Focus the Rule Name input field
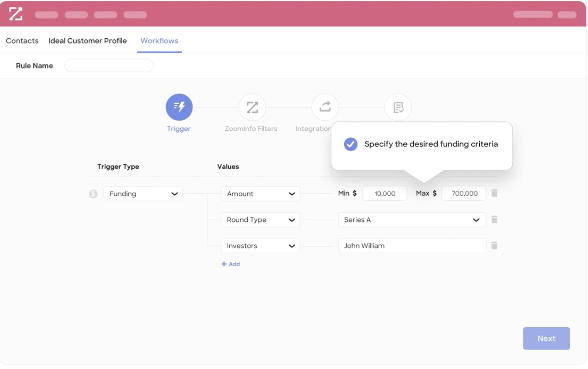 coord(109,66)
